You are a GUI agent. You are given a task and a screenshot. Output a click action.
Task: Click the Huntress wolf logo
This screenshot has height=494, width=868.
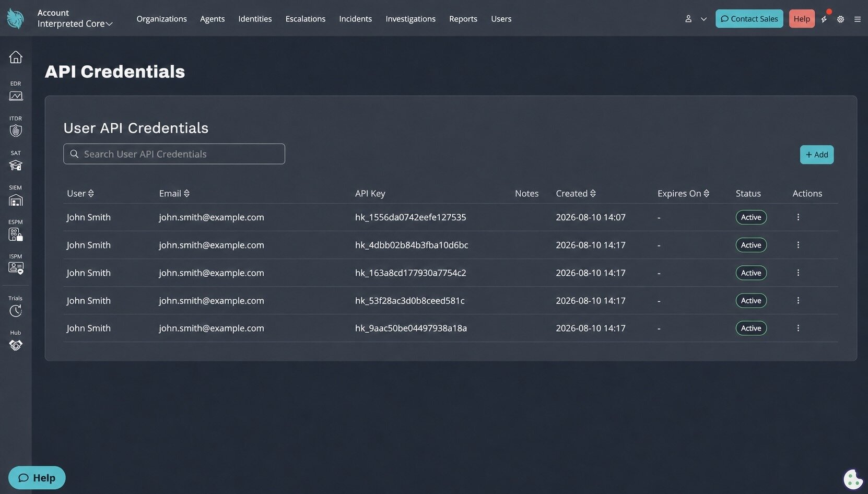click(x=16, y=19)
